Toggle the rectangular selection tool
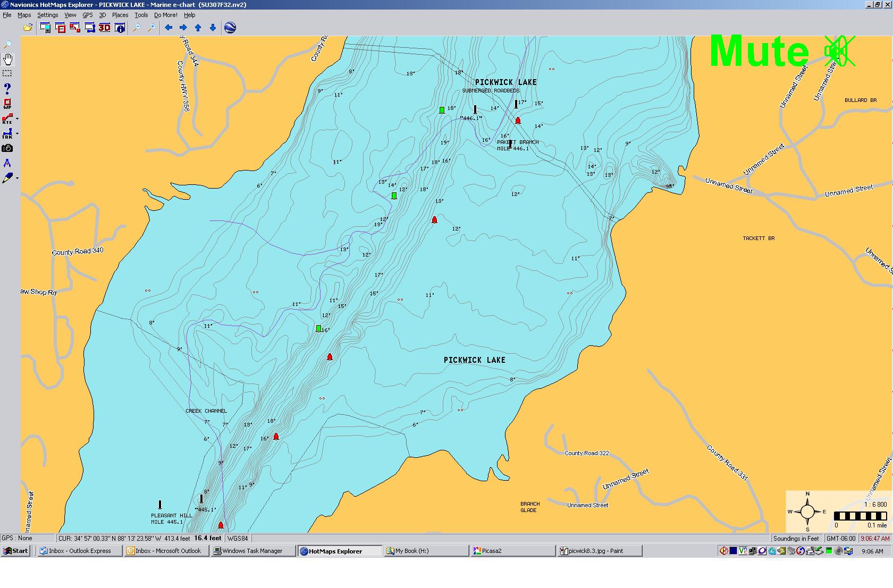The width and height of the screenshot is (893, 588). click(x=7, y=73)
